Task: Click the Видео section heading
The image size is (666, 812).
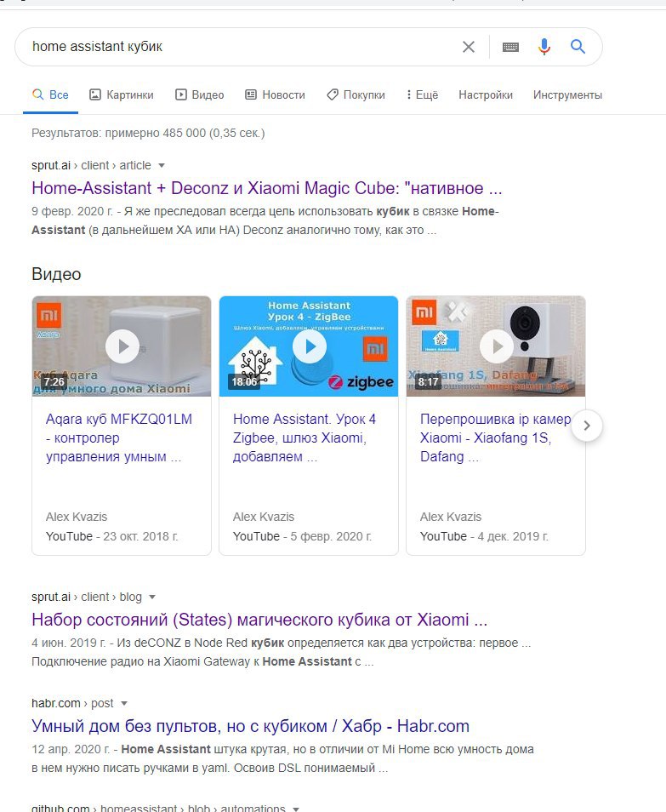Action: pyautogui.click(x=56, y=274)
